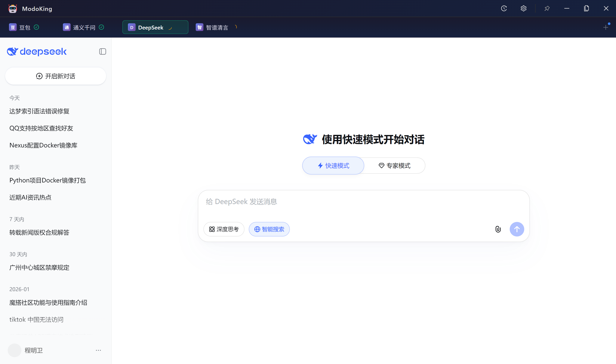The width and height of the screenshot is (616, 364).
Task: Open chat 近期AI资讯热点
Action: click(x=56, y=197)
